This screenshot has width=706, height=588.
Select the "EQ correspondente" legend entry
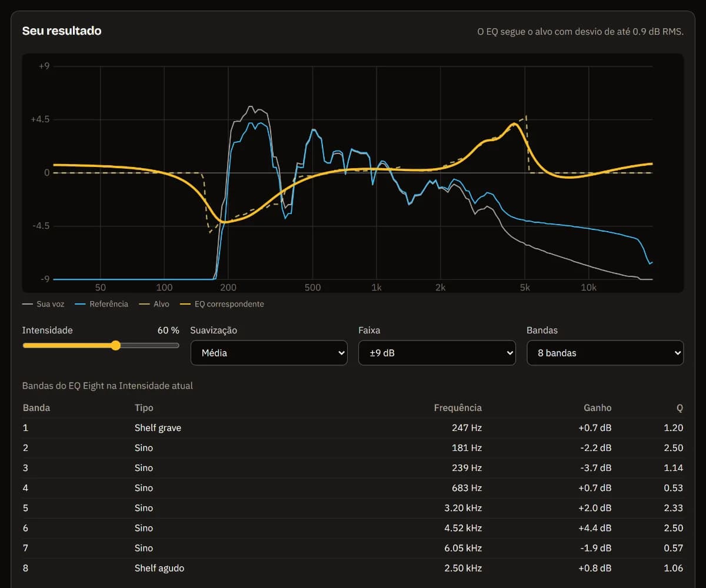click(222, 304)
